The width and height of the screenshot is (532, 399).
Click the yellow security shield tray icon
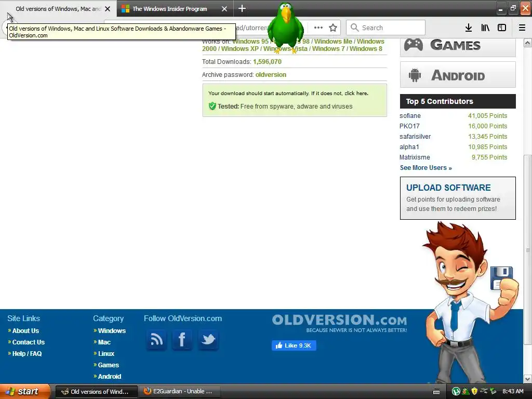pyautogui.click(x=474, y=391)
